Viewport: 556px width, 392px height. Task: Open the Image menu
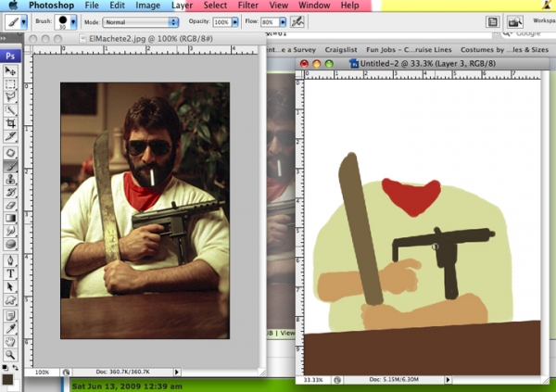coord(148,6)
